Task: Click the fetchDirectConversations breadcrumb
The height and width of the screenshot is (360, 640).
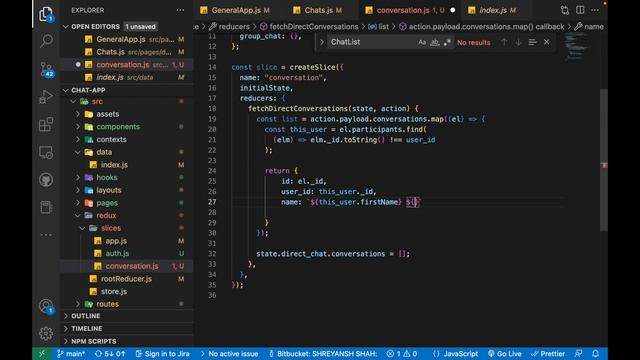Action: coord(309,27)
